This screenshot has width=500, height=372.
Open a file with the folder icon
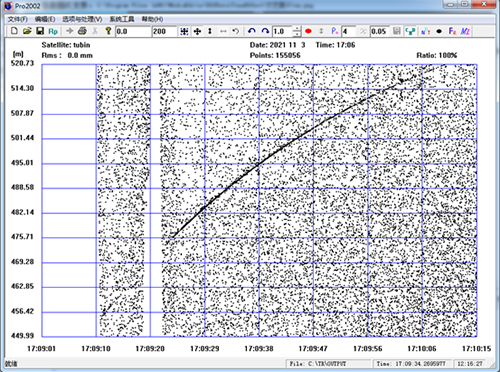pos(27,31)
